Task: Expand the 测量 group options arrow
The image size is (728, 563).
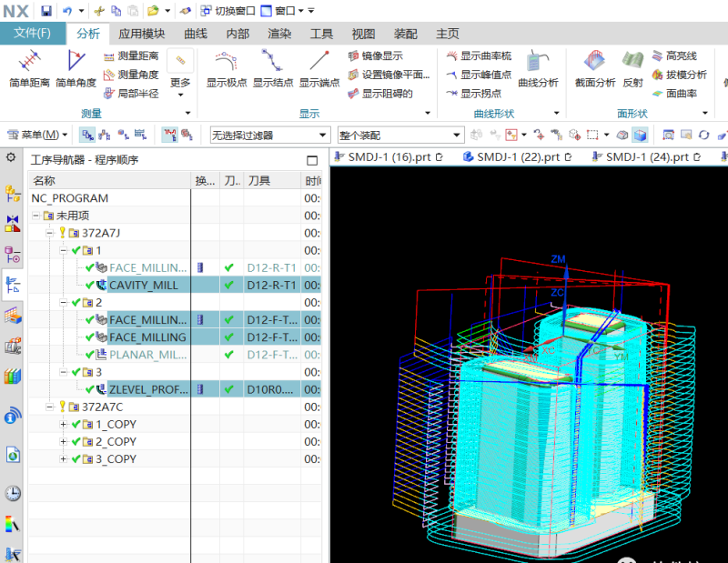Action: [x=187, y=113]
